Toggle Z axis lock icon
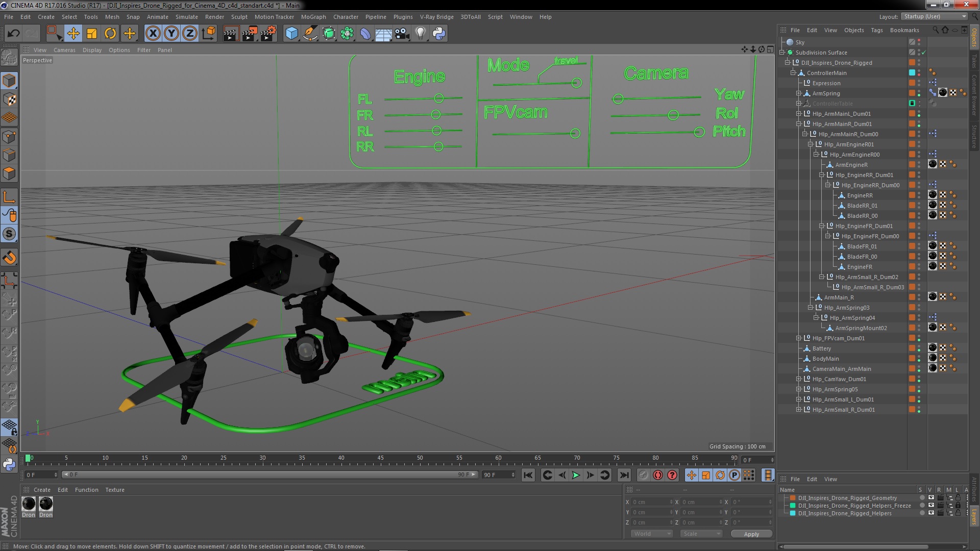The image size is (980, 551). [190, 34]
